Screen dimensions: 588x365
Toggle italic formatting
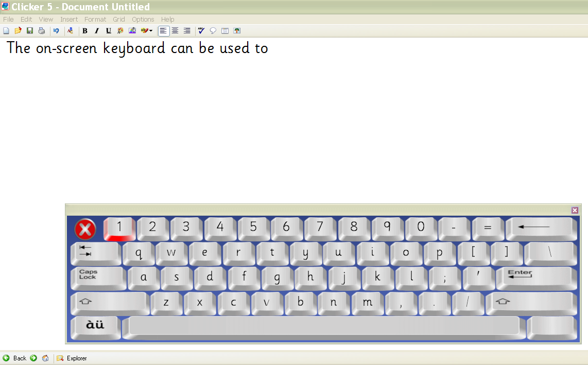(x=97, y=31)
